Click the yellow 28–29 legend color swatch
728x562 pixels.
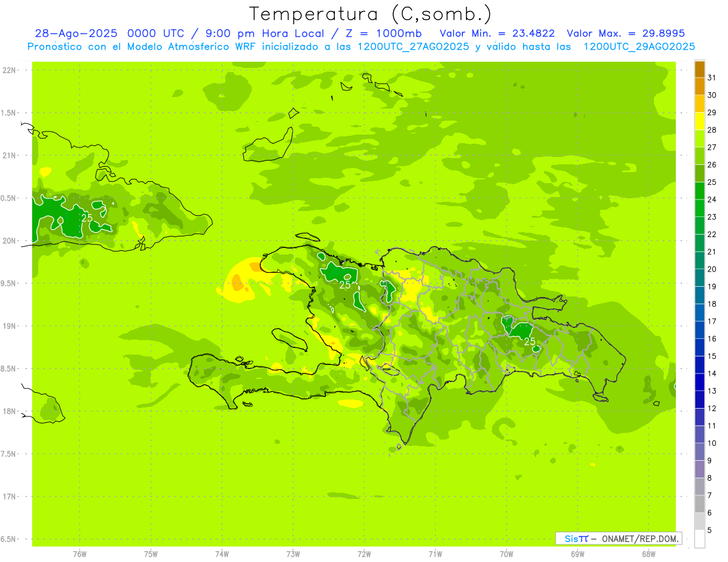coord(699,121)
